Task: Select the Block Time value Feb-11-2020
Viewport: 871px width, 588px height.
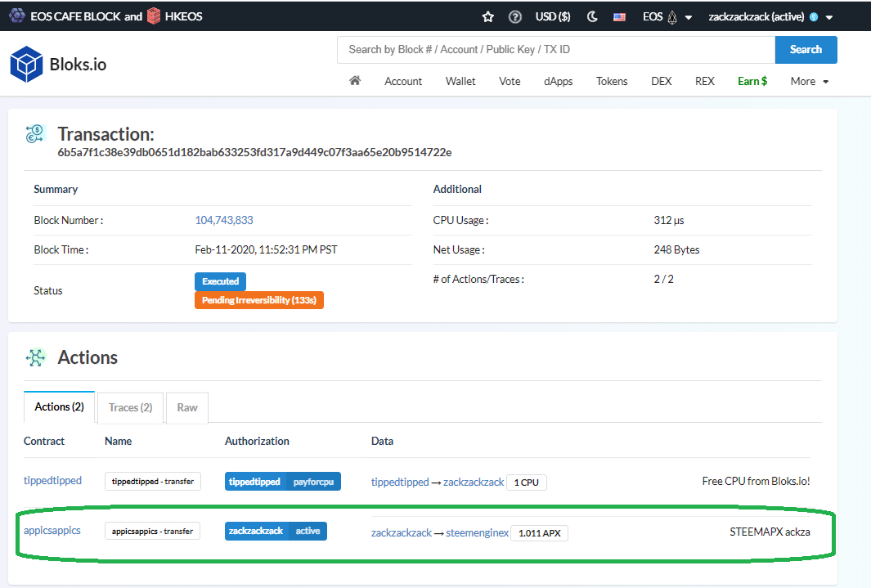Action: 266,250
